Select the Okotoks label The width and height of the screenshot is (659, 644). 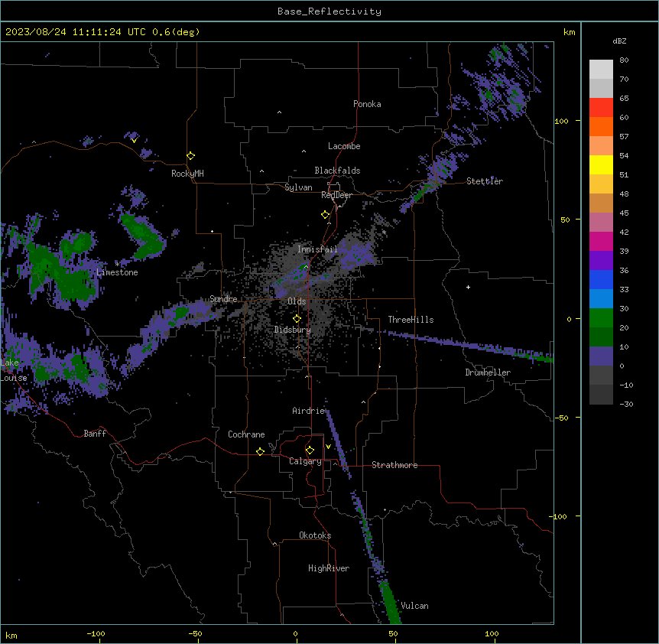315,535
